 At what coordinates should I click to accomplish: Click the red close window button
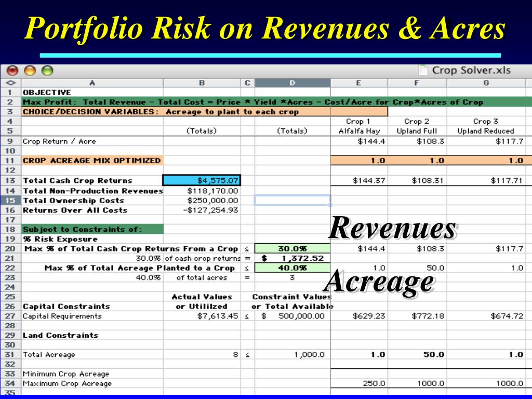[12, 71]
